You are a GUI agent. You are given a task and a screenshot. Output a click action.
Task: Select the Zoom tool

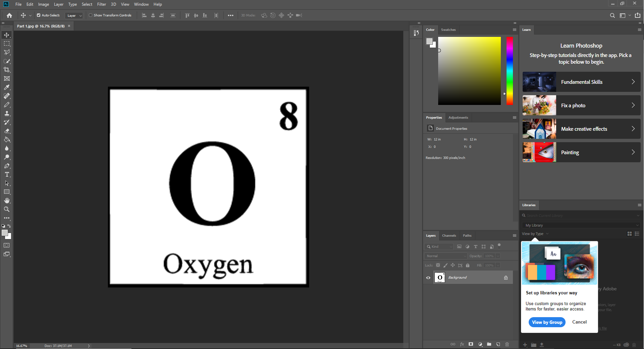tap(7, 209)
